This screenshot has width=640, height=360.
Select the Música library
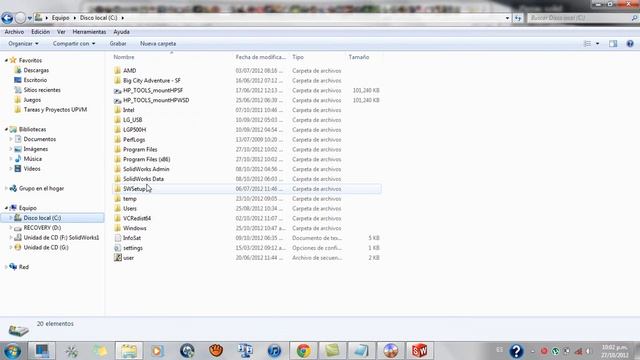pos(32,159)
